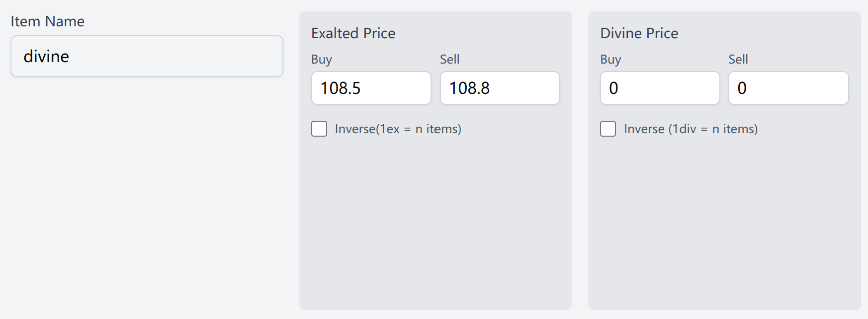Click the Buy label under Exalted Price
The image size is (868, 319).
[321, 59]
